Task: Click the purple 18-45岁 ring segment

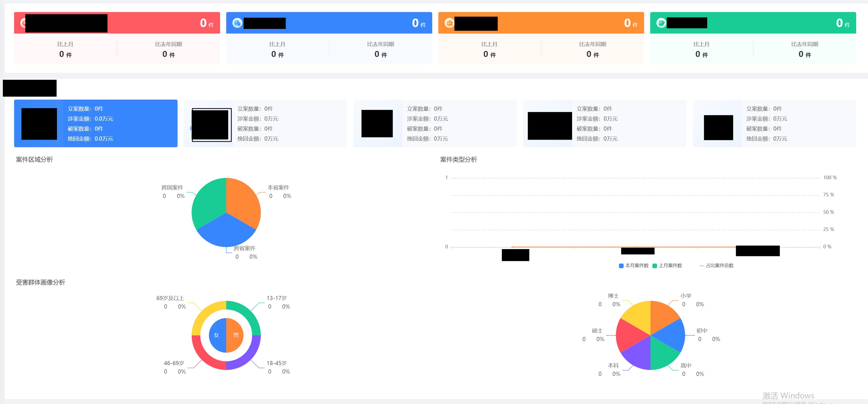Action: 248,357
